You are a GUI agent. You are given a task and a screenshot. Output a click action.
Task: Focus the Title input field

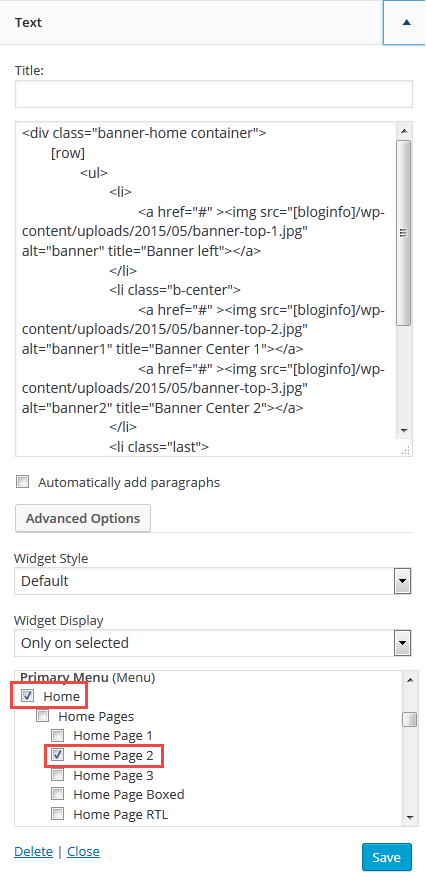(214, 94)
